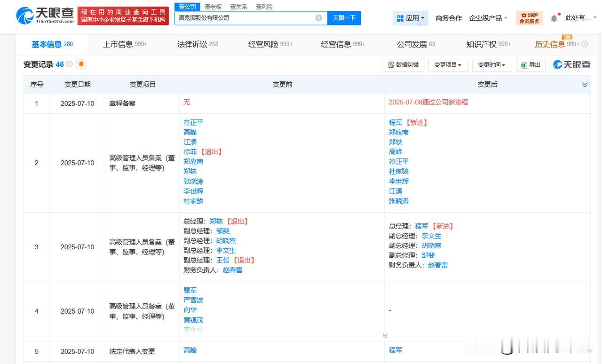
Task: Switch to 经营风险 tab
Action: [270, 44]
